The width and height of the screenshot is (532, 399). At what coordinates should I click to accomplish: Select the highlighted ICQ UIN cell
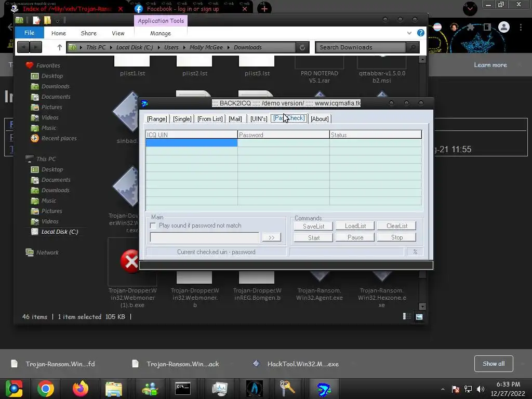click(x=191, y=142)
